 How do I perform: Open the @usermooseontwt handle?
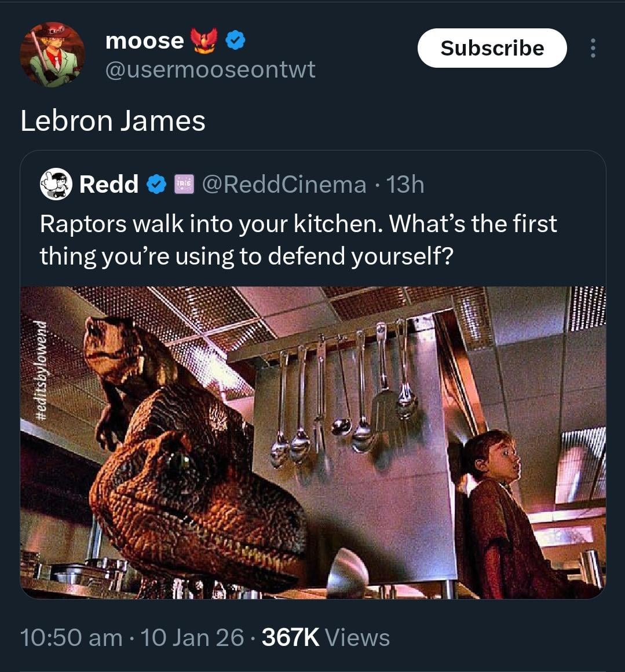[x=210, y=69]
